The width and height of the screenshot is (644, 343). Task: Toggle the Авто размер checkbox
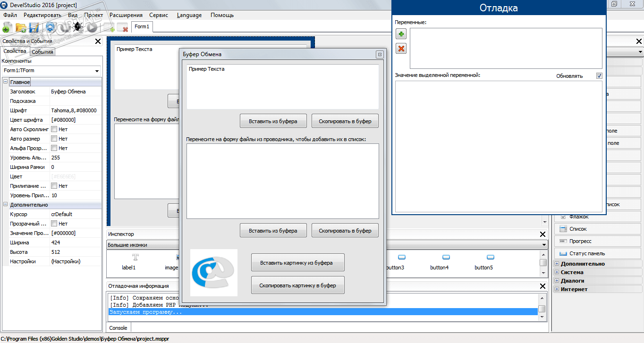pos(54,139)
